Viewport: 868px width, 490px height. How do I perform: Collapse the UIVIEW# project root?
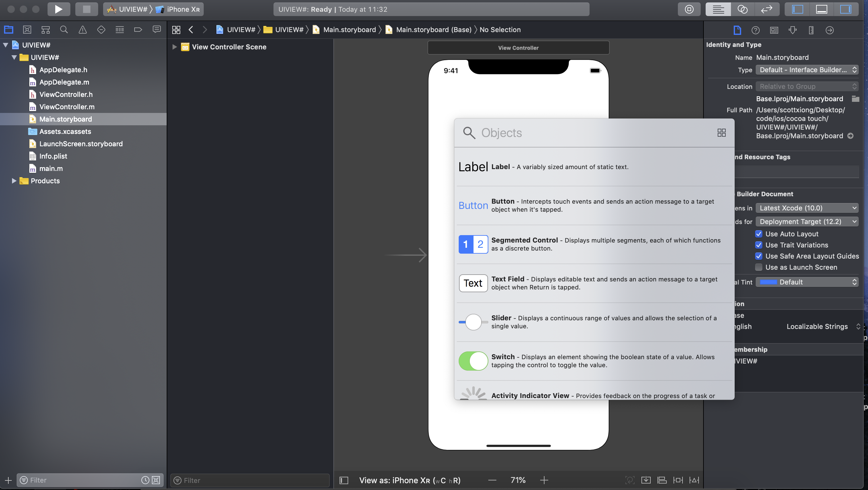click(6, 45)
